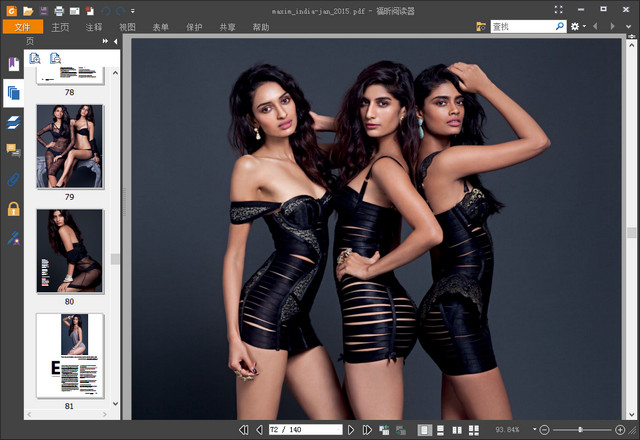
Task: Open the Bookmarks panel in sidebar
Action: (x=13, y=64)
